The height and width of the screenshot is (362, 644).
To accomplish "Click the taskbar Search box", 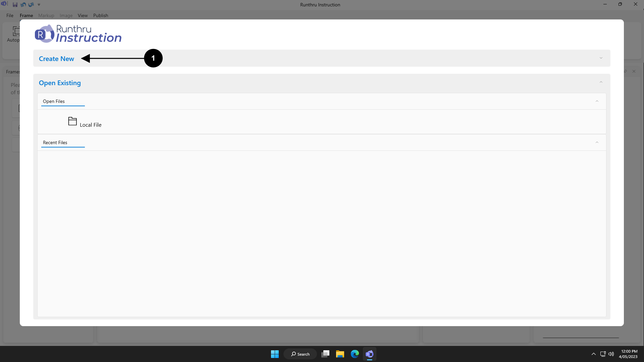I will click(x=300, y=354).
